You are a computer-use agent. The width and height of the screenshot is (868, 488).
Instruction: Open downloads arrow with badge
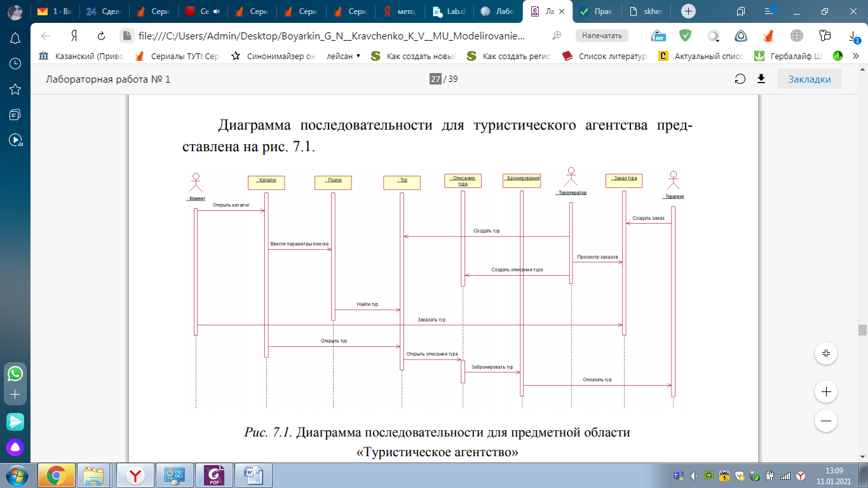pos(853,36)
